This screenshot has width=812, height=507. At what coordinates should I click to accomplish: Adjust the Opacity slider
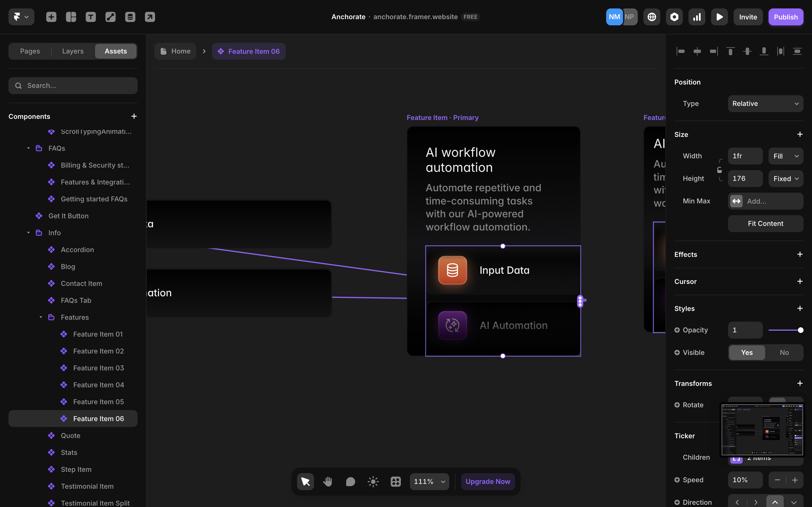tap(787, 330)
